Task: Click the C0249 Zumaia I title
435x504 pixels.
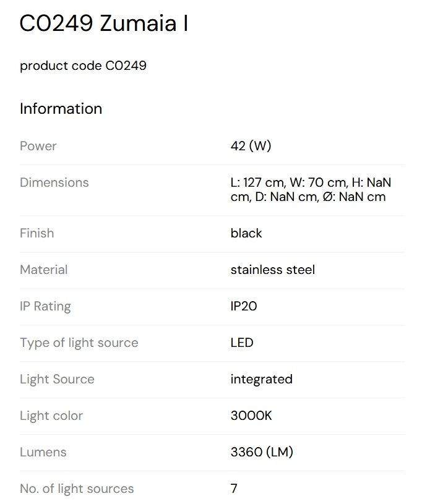Action: (104, 23)
